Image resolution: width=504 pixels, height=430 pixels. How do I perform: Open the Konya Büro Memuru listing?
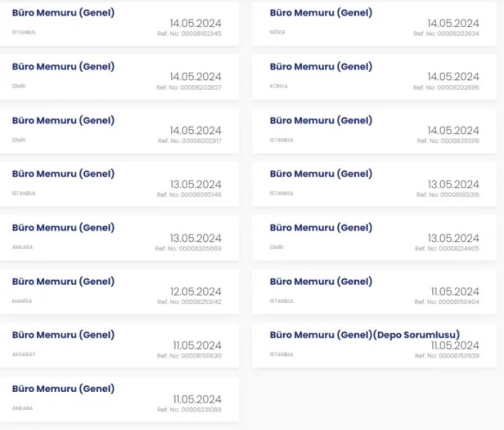[374, 77]
